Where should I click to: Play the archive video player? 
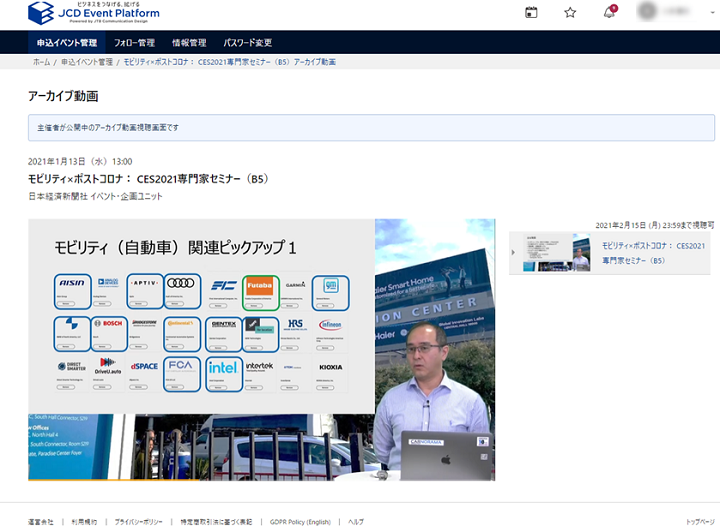coord(261,349)
